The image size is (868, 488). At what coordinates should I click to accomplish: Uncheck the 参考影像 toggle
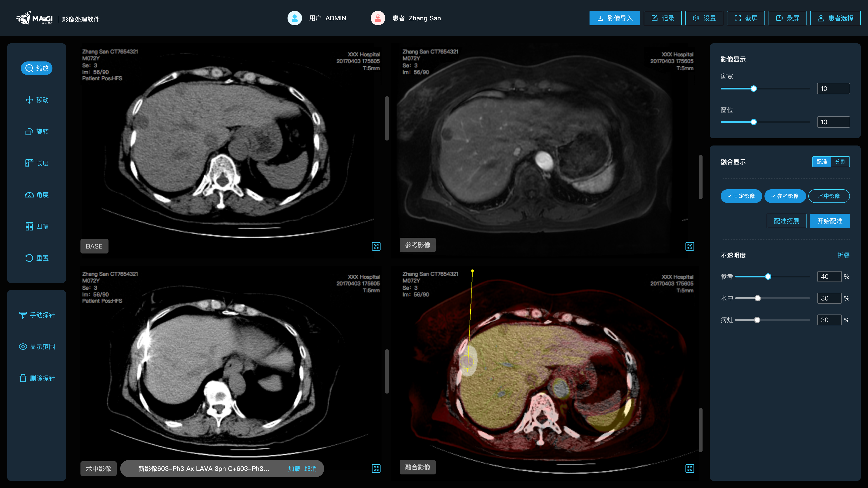pos(785,196)
